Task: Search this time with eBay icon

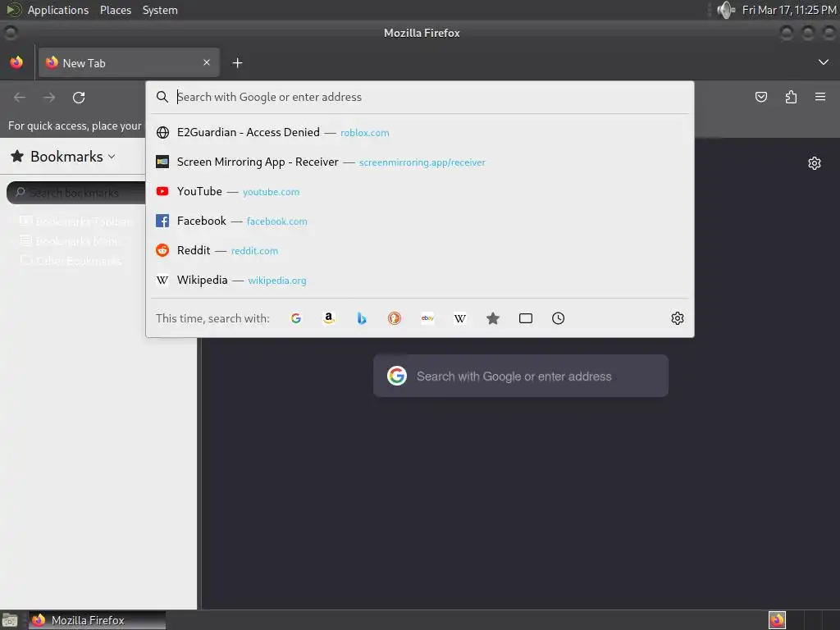Action: (427, 318)
